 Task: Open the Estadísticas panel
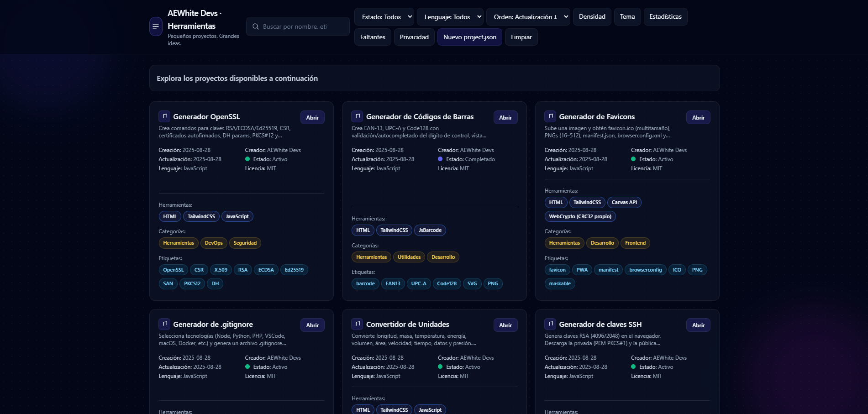665,17
